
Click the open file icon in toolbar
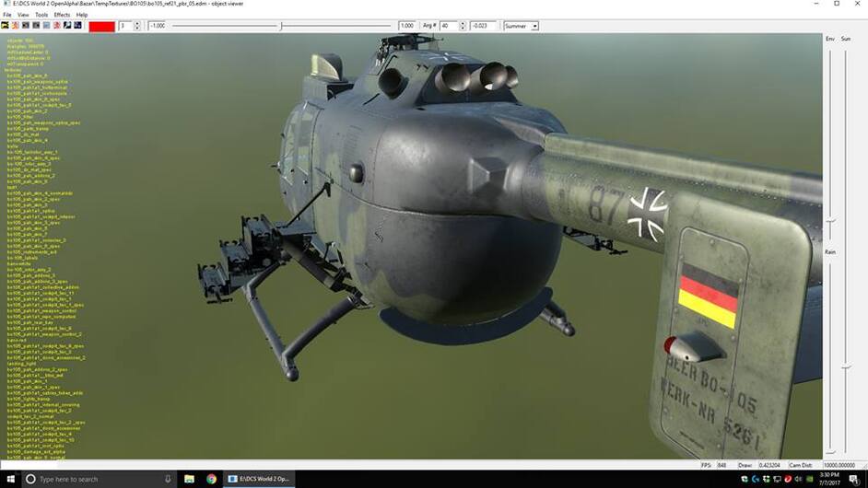[6, 26]
